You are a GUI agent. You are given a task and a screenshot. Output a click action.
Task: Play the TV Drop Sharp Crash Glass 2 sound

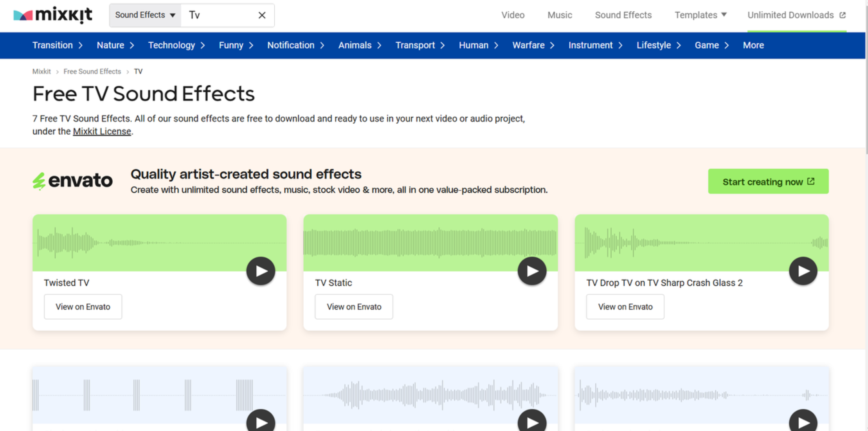tap(803, 271)
